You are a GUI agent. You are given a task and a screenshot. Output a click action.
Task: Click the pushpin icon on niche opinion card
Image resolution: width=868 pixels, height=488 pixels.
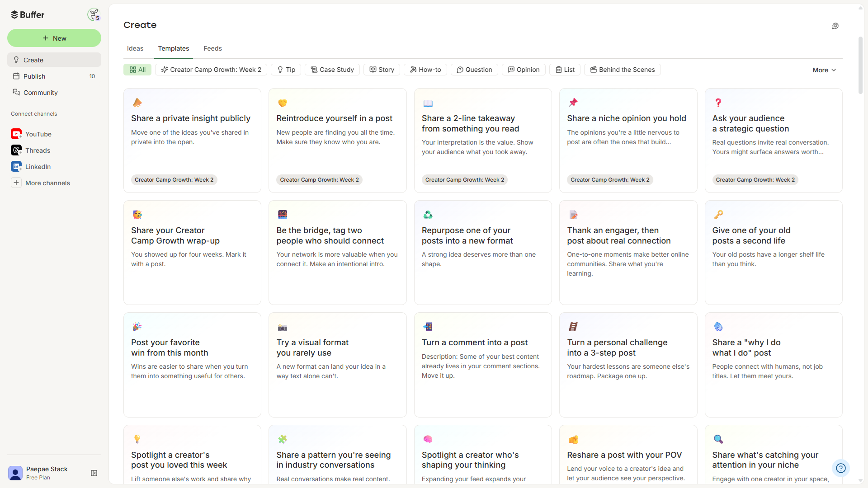(573, 103)
